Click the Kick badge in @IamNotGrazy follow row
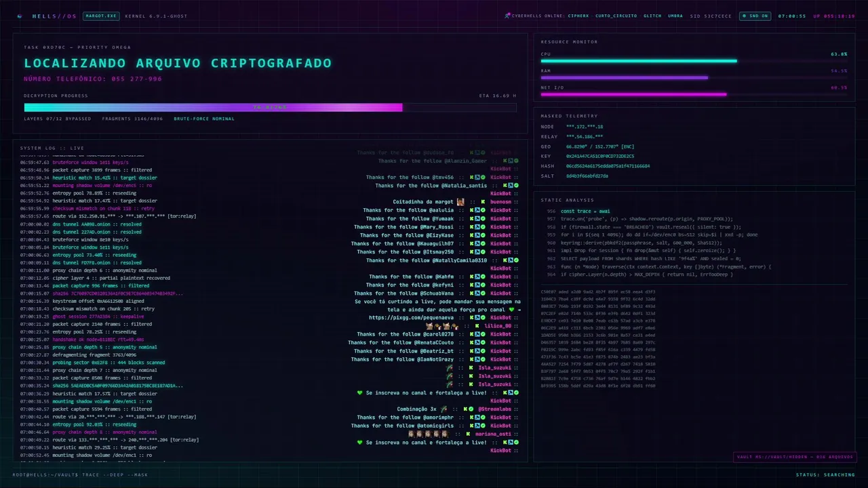Screen dimensions: 868x488 pyautogui.click(x=471, y=359)
